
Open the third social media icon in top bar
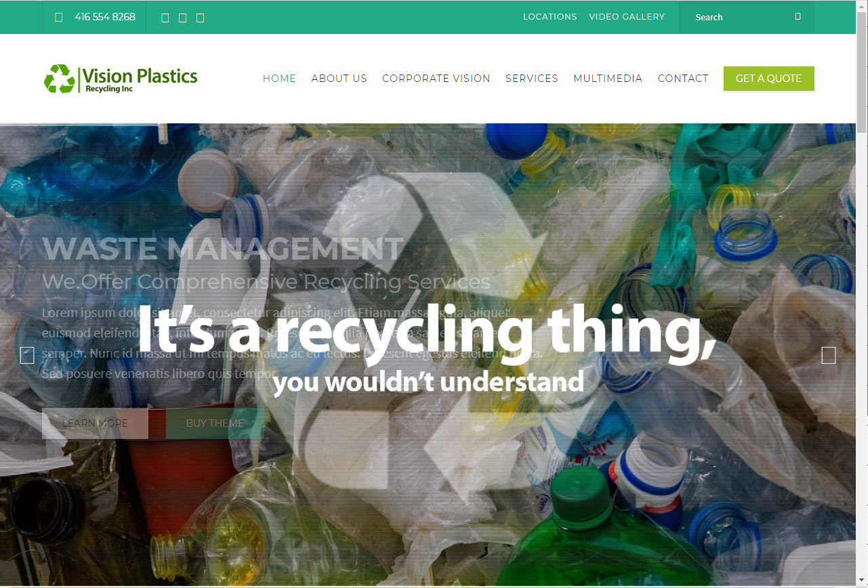(200, 18)
